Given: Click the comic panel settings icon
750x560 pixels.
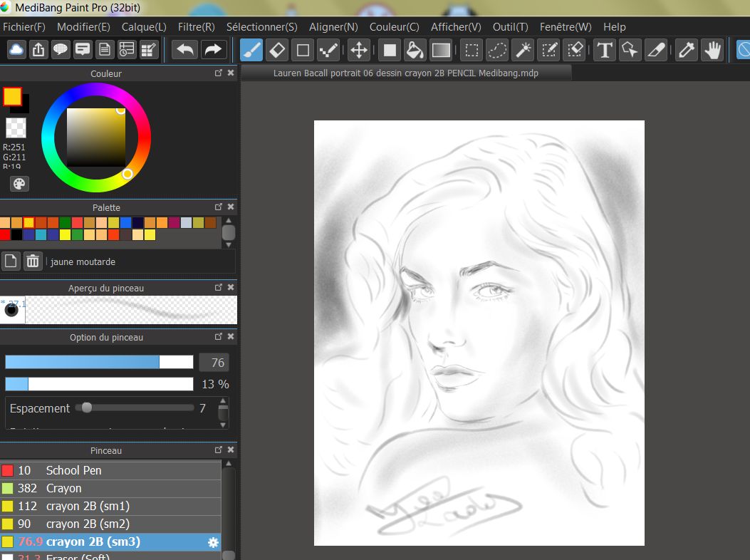Looking at the screenshot, I should coord(126,50).
